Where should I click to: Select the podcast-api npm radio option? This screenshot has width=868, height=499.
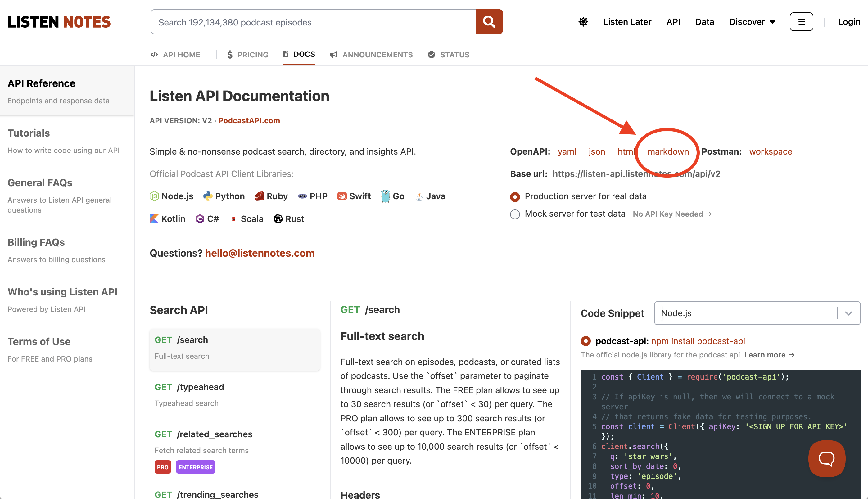[x=586, y=341]
